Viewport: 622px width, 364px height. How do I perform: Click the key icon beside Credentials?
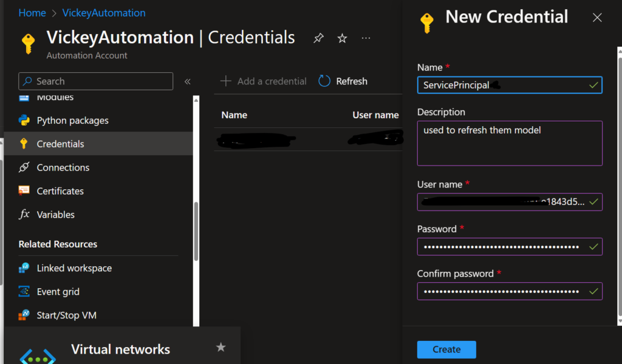click(24, 143)
